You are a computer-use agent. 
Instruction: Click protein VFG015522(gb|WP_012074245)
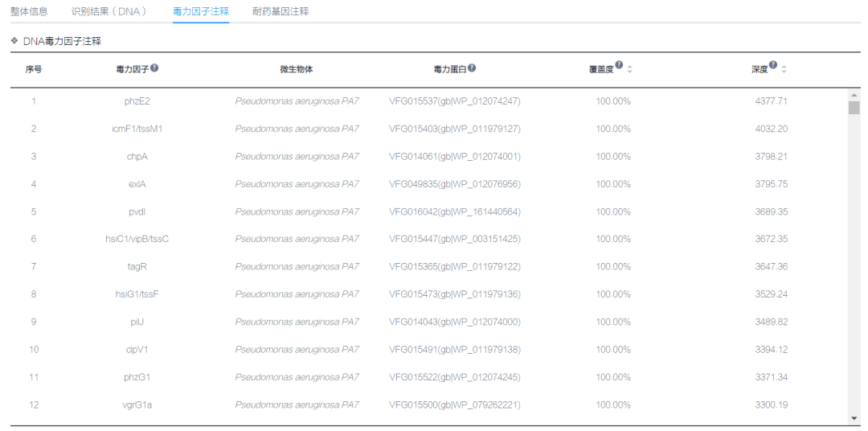point(454,377)
